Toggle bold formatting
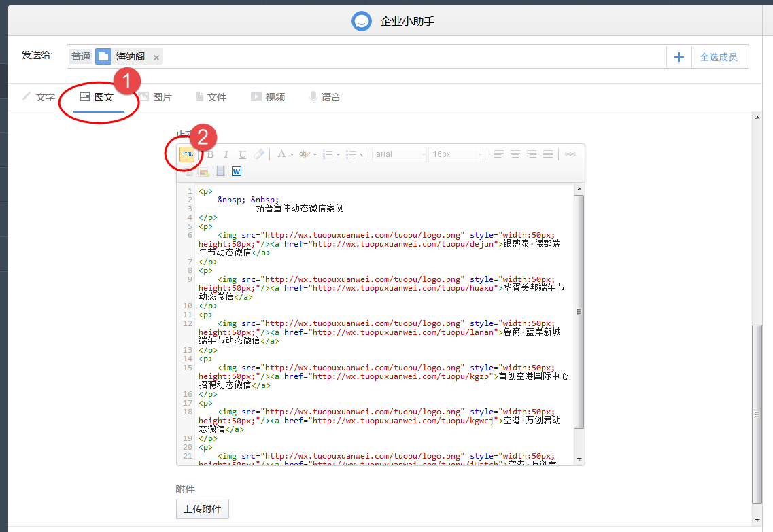 pyautogui.click(x=211, y=154)
